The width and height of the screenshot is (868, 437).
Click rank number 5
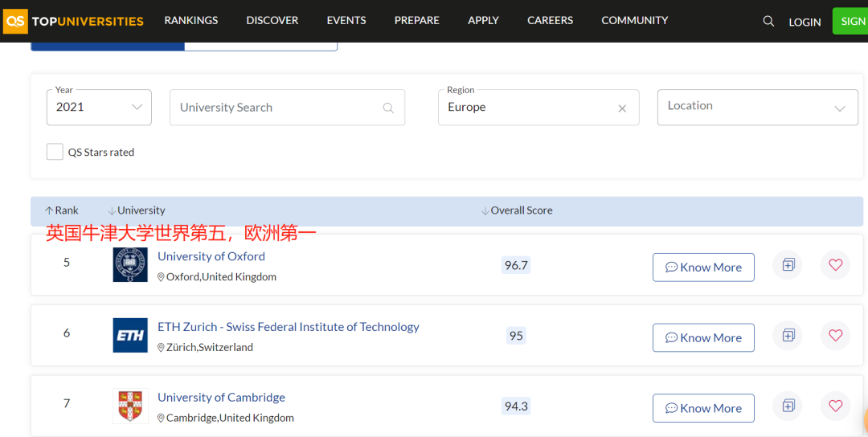[67, 262]
